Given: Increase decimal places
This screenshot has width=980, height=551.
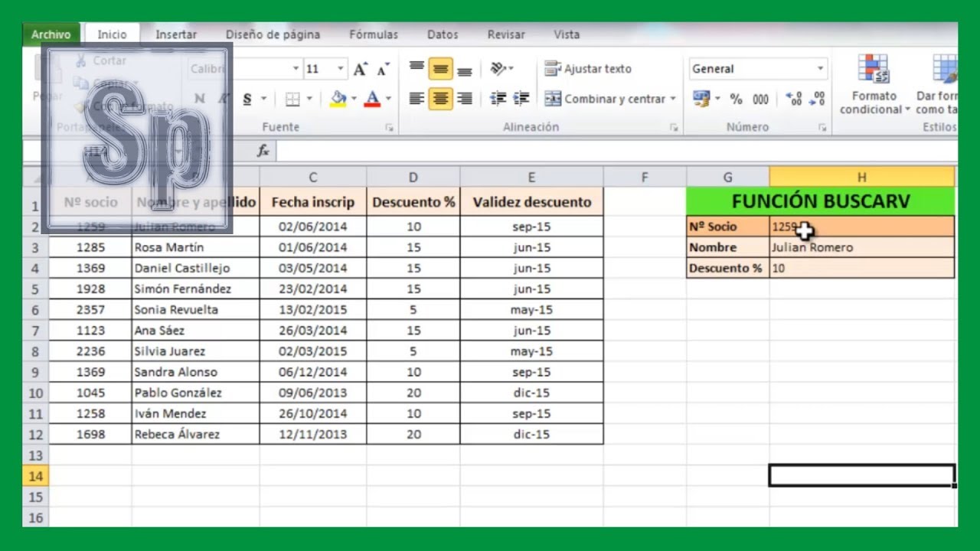Looking at the screenshot, I should [795, 99].
